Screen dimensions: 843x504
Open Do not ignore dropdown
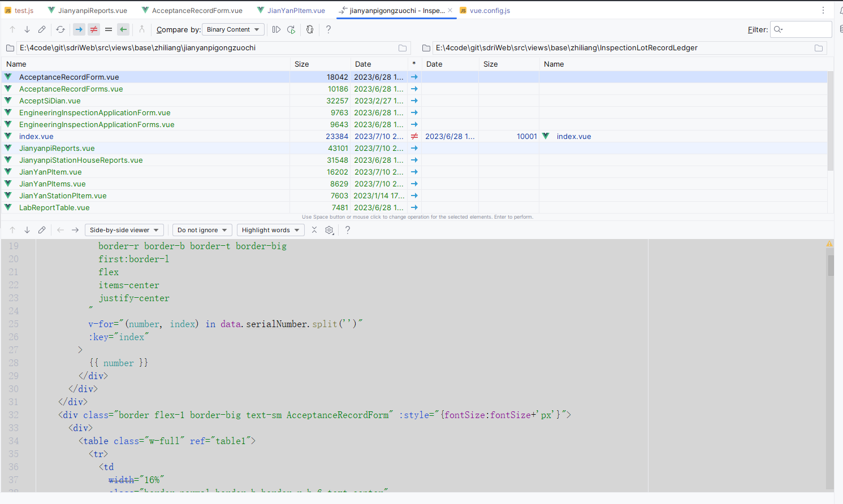202,230
